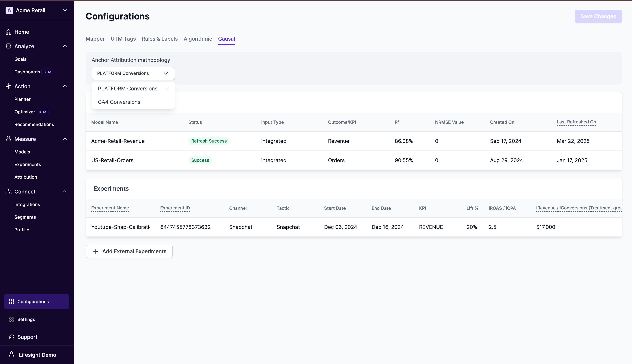
Task: Click the Acme Retail logo icon
Action: point(9,10)
